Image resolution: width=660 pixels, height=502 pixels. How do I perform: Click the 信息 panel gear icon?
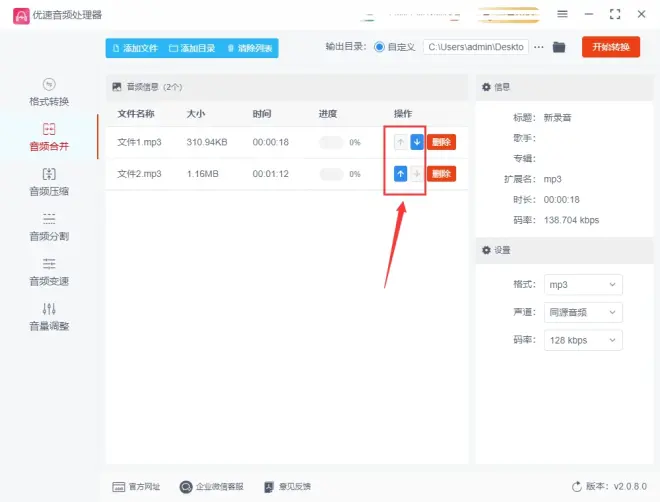coord(486,87)
